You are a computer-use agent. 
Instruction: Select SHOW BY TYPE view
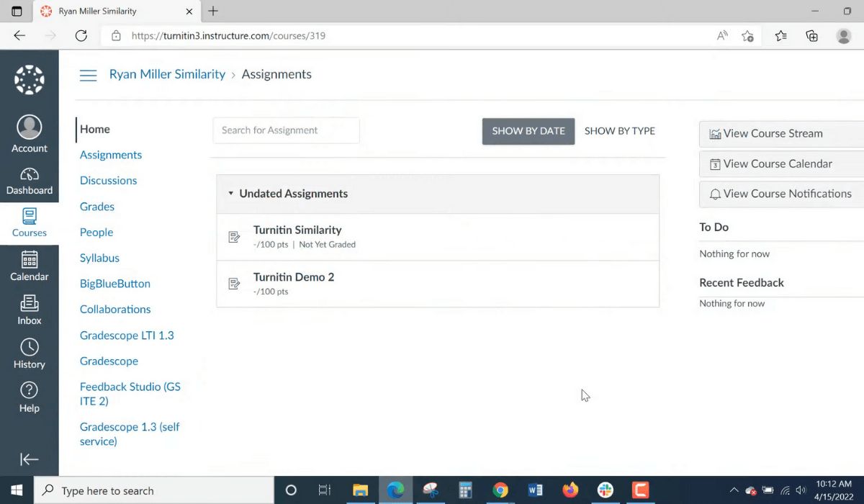click(x=620, y=131)
